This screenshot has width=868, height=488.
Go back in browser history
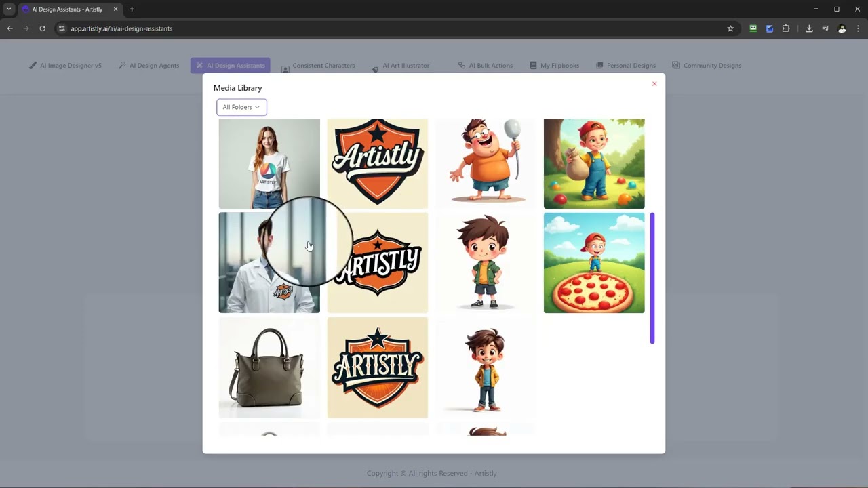point(9,28)
